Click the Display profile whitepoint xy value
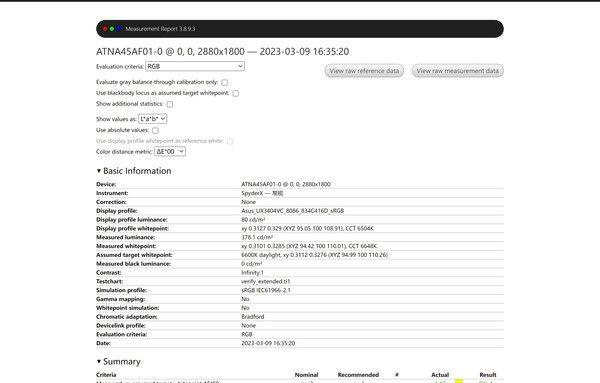 pos(307,228)
